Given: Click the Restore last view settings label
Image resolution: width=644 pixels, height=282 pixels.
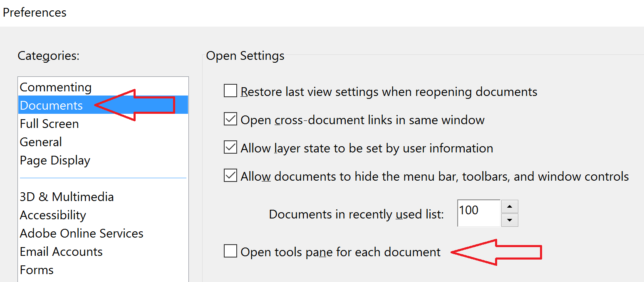Looking at the screenshot, I should point(389,91).
